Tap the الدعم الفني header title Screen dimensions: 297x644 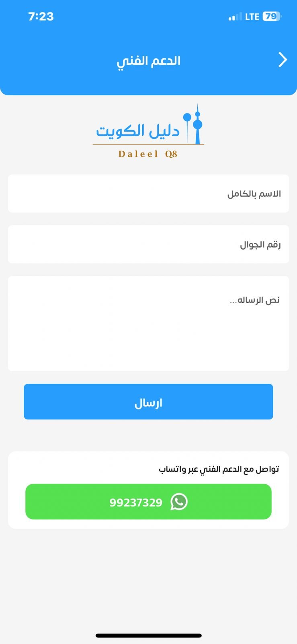148,61
